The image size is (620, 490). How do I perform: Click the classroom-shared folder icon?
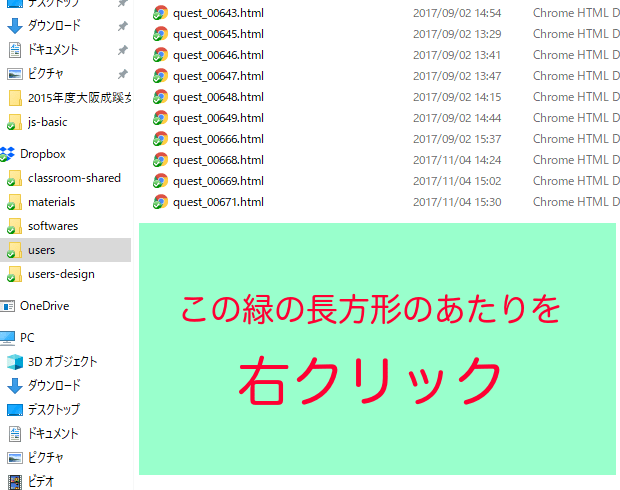tap(15, 178)
